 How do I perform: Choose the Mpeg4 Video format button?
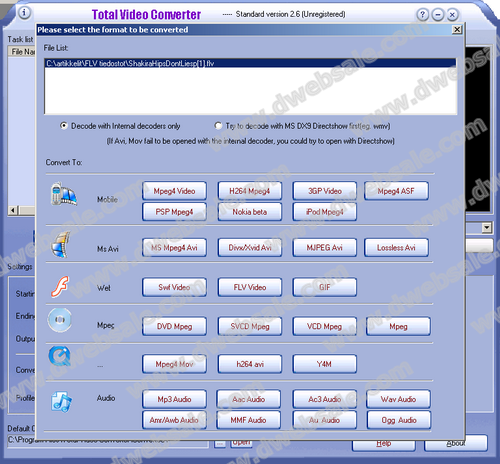click(174, 191)
